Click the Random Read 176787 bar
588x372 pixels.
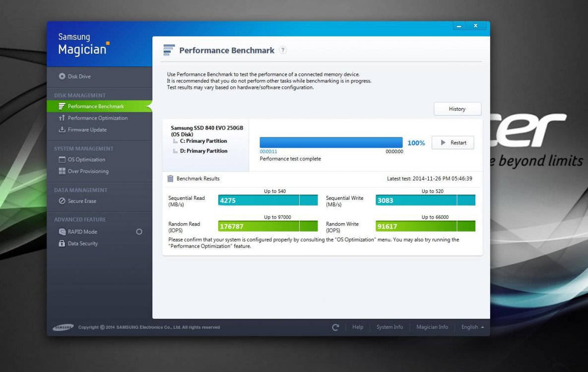point(268,226)
